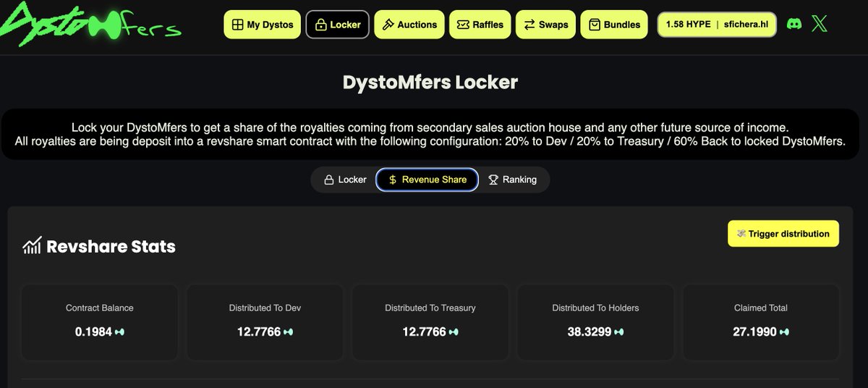This screenshot has width=868, height=388.
Task: Go to Auctions
Action: [x=409, y=25]
